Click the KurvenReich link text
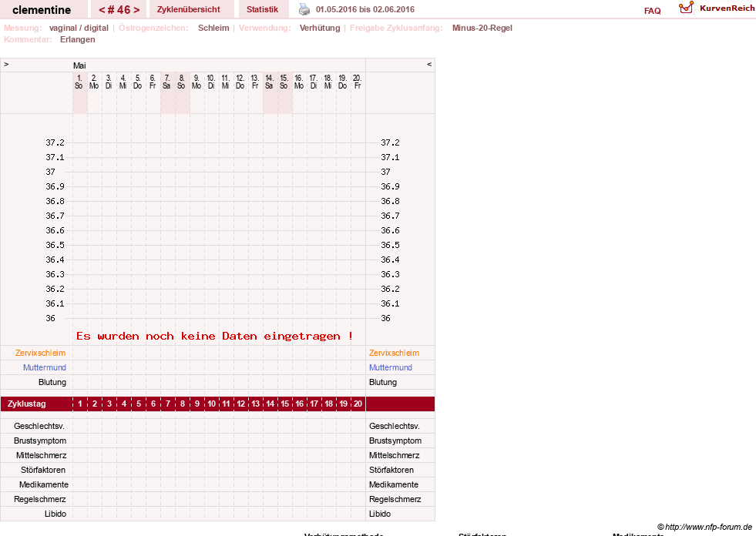 pos(727,8)
